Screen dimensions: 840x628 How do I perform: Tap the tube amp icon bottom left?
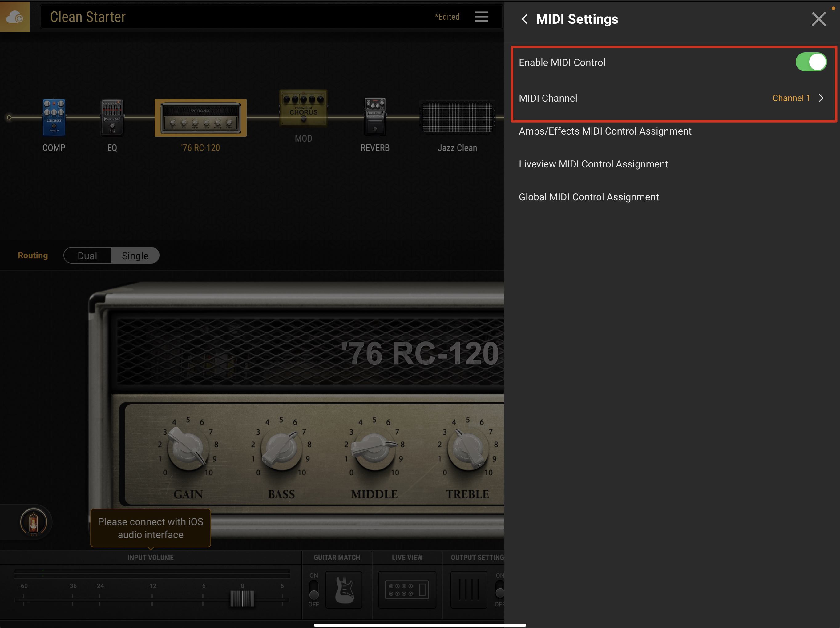tap(34, 522)
